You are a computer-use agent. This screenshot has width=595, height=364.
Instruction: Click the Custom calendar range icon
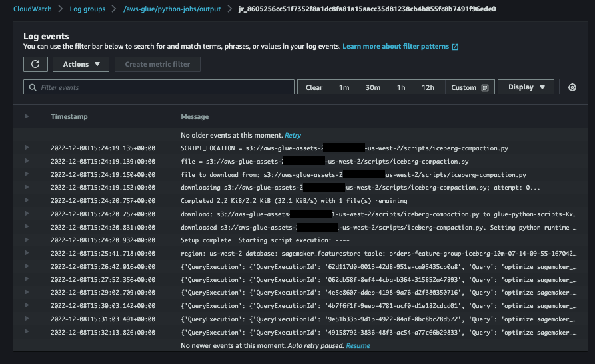485,87
